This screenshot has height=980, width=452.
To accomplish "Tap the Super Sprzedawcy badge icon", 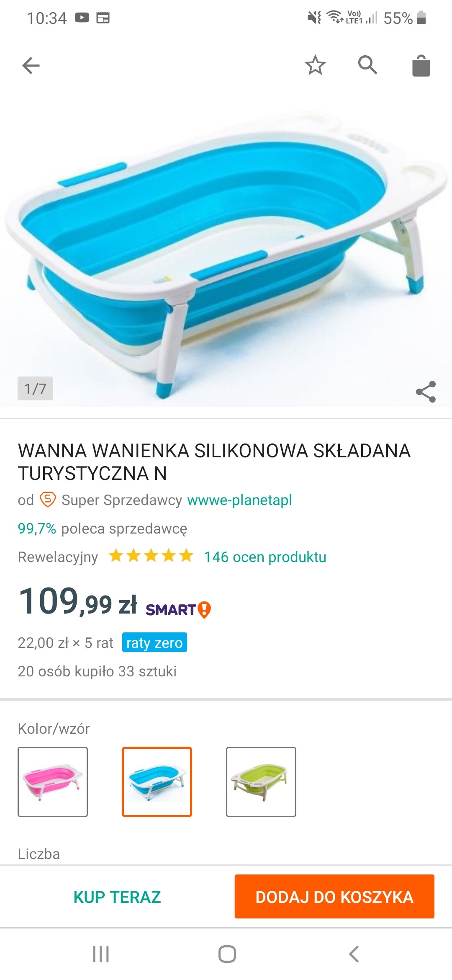I will pyautogui.click(x=48, y=500).
